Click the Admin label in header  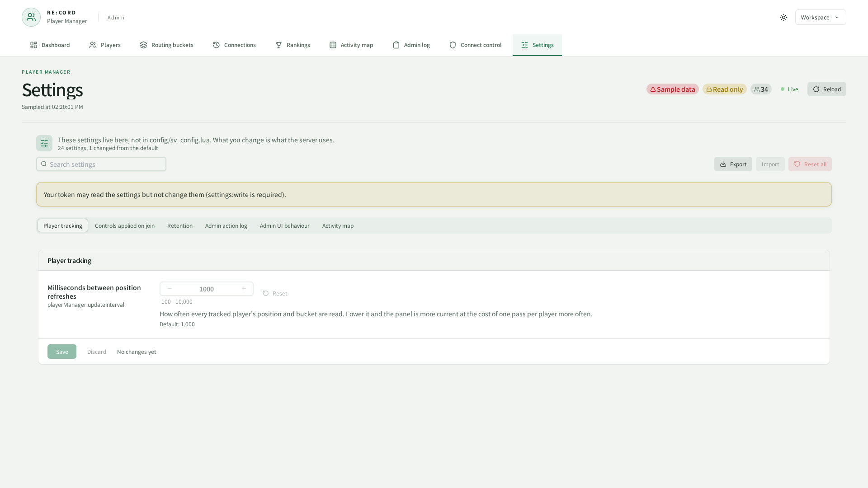(116, 18)
